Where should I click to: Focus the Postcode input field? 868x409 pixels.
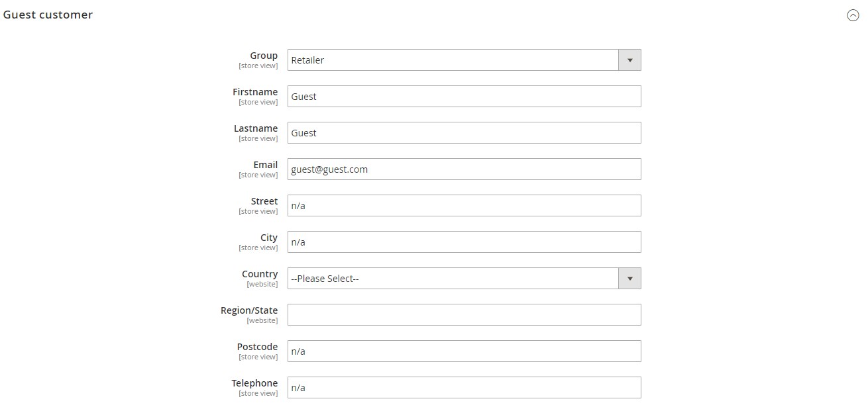point(464,351)
